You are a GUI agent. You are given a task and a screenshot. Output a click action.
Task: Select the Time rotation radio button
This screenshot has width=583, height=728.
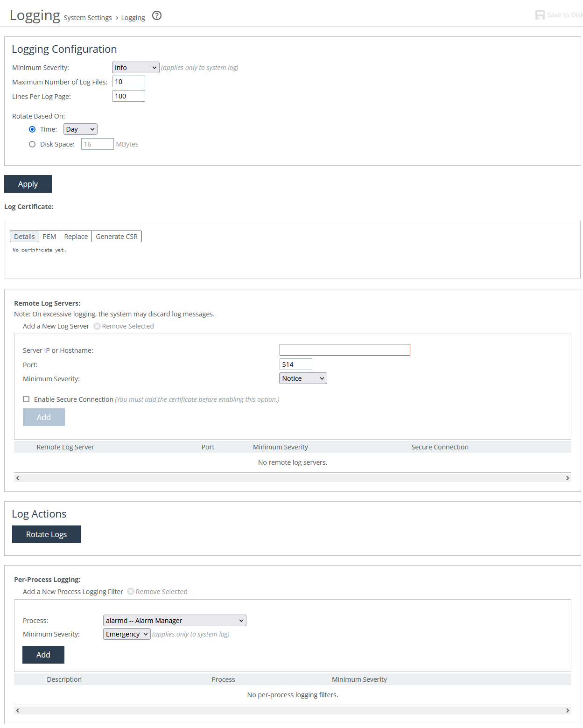[x=32, y=129]
